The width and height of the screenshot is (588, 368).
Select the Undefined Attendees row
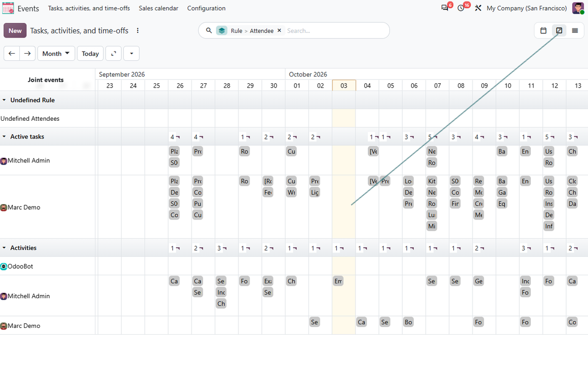(48, 118)
